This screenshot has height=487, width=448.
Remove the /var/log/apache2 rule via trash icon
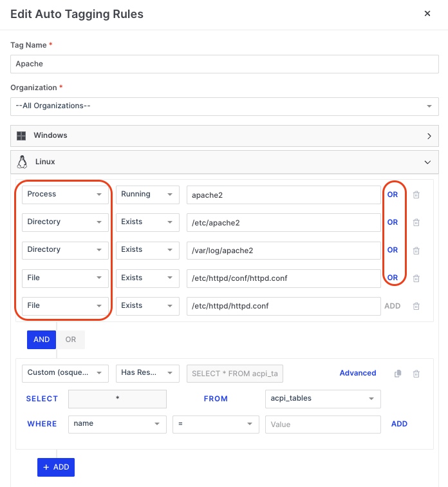click(416, 250)
